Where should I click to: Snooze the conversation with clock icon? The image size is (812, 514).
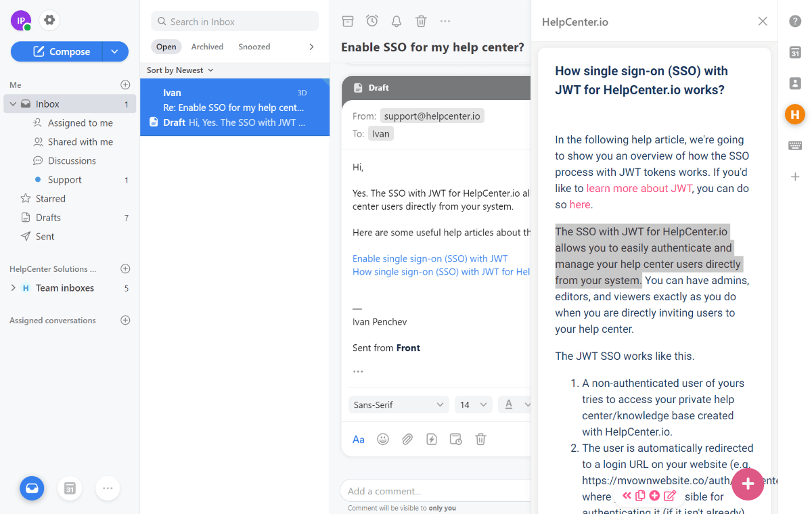[372, 21]
